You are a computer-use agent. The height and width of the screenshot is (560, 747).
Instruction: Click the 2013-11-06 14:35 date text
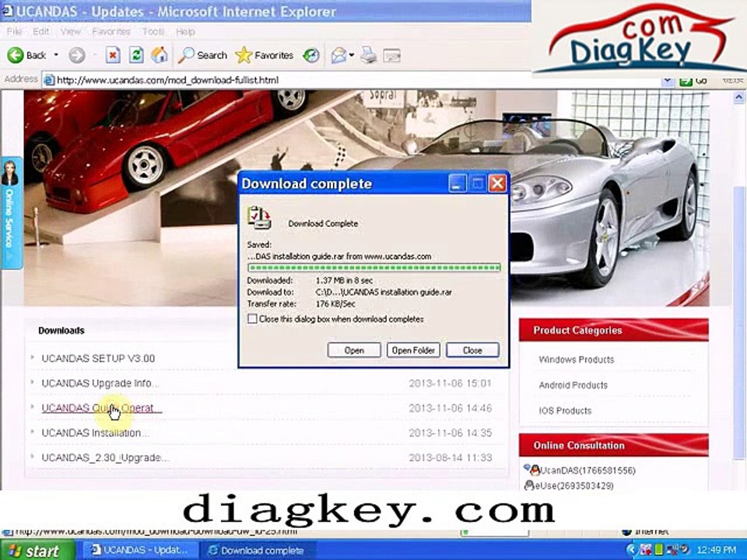click(x=450, y=433)
